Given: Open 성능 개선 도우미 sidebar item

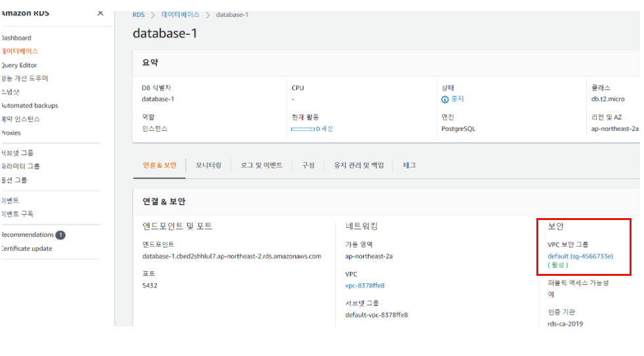Looking at the screenshot, I should [x=24, y=78].
